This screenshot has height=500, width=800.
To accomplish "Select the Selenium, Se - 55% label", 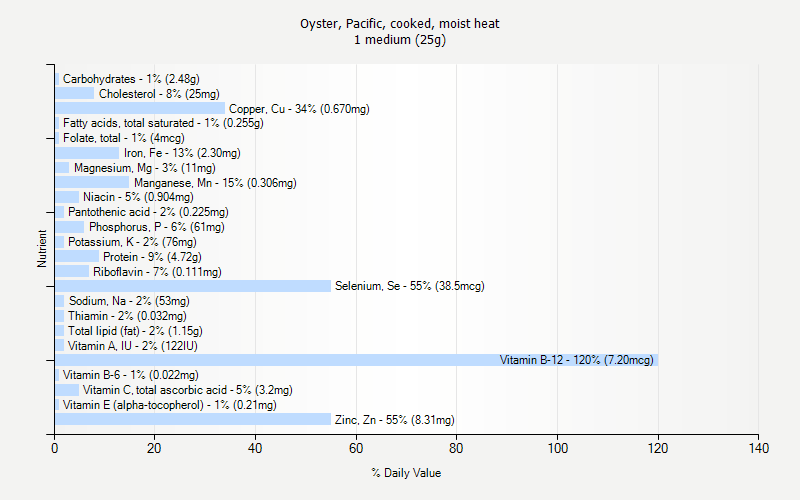I will pyautogui.click(x=410, y=286).
